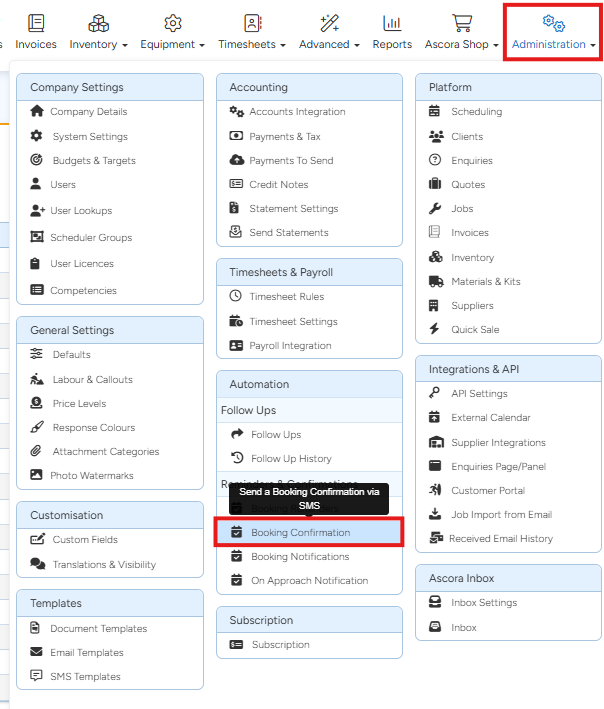604x709 pixels.
Task: Click the Materials & Kits truck icon
Action: pyautogui.click(x=435, y=282)
